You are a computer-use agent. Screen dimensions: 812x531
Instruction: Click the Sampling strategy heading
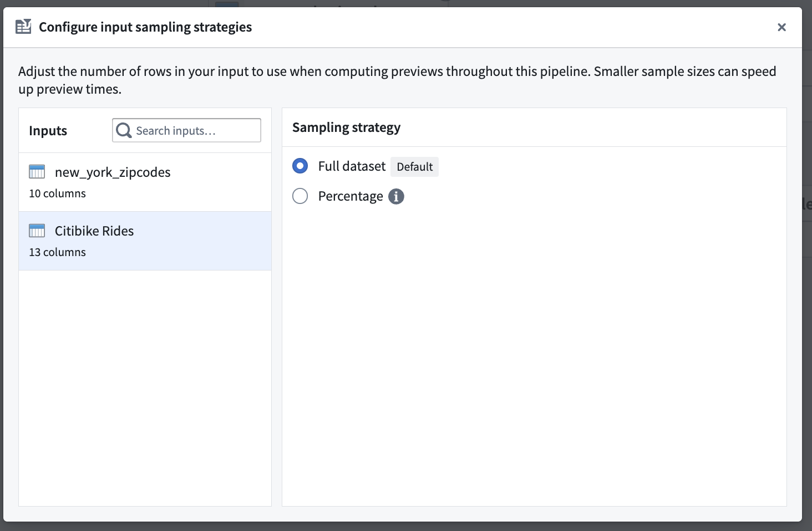click(x=346, y=127)
